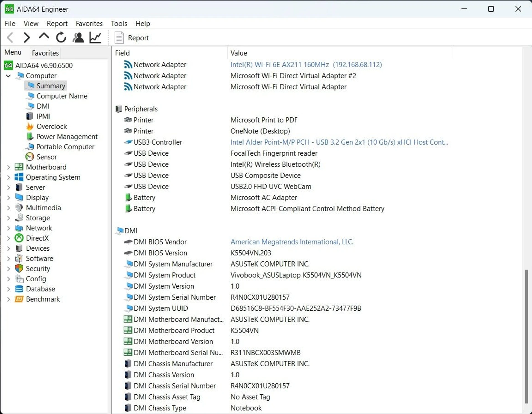Collapse the Computer tree node
Viewport: 532px width, 414px height.
8,76
